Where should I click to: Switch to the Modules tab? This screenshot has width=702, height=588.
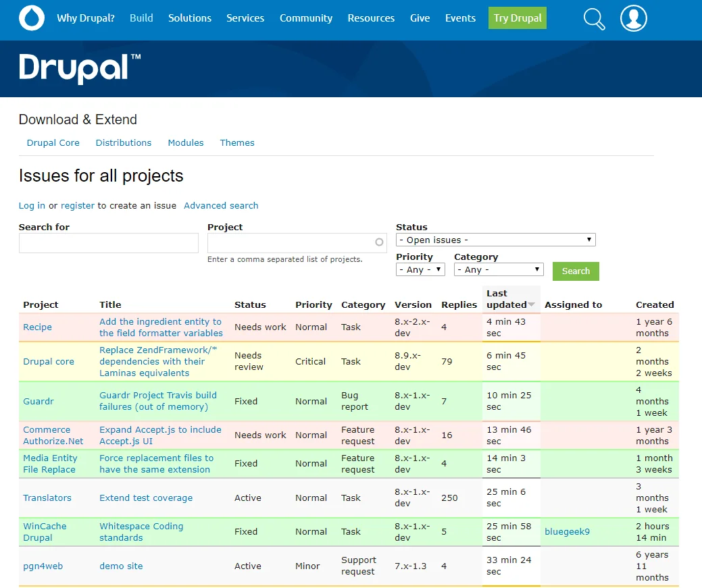(x=186, y=142)
